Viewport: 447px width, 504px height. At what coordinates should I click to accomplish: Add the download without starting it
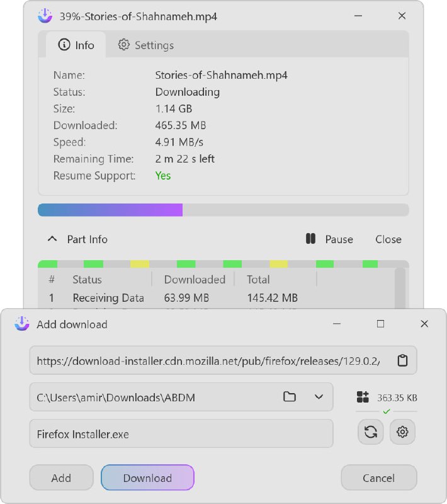tap(61, 478)
